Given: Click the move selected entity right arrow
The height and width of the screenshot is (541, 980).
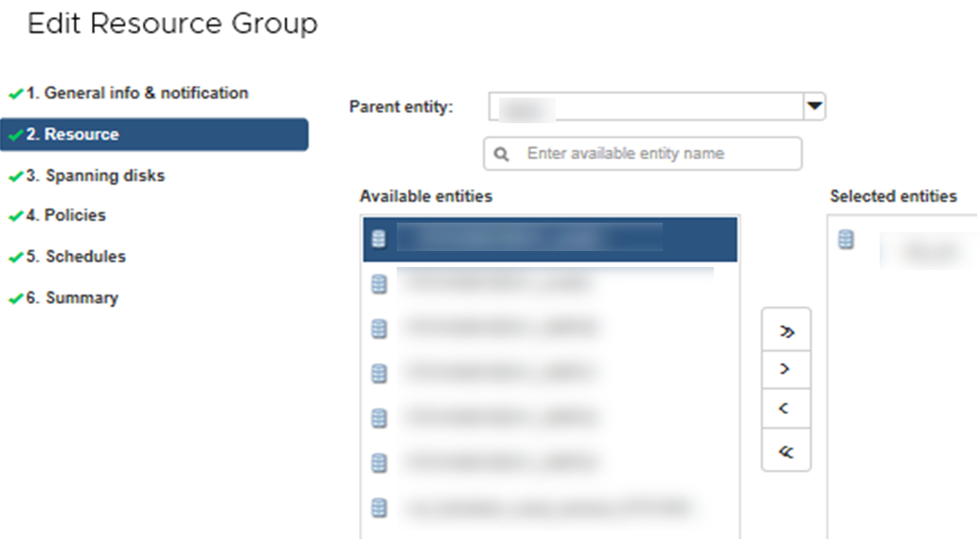Looking at the screenshot, I should pos(786,370).
